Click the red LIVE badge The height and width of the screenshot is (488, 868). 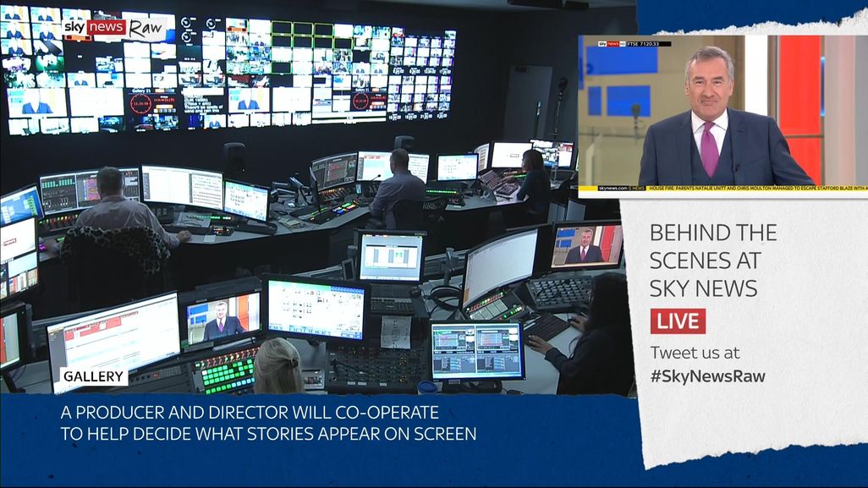(678, 321)
